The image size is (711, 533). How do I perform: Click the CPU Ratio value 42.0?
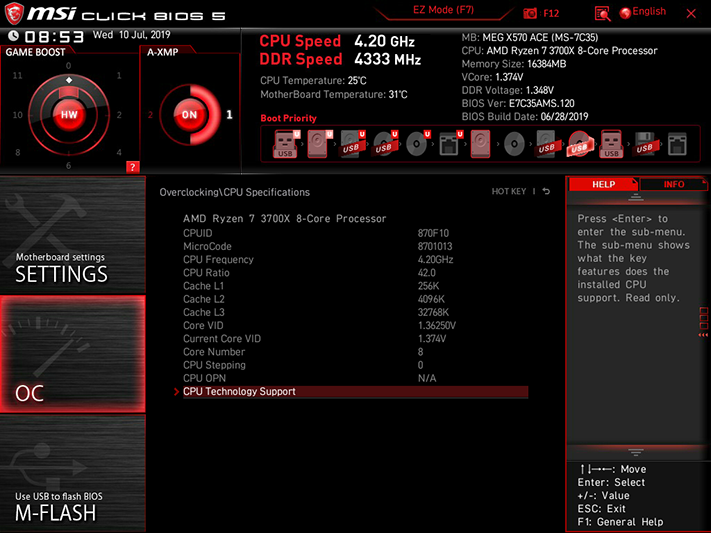pos(427,273)
